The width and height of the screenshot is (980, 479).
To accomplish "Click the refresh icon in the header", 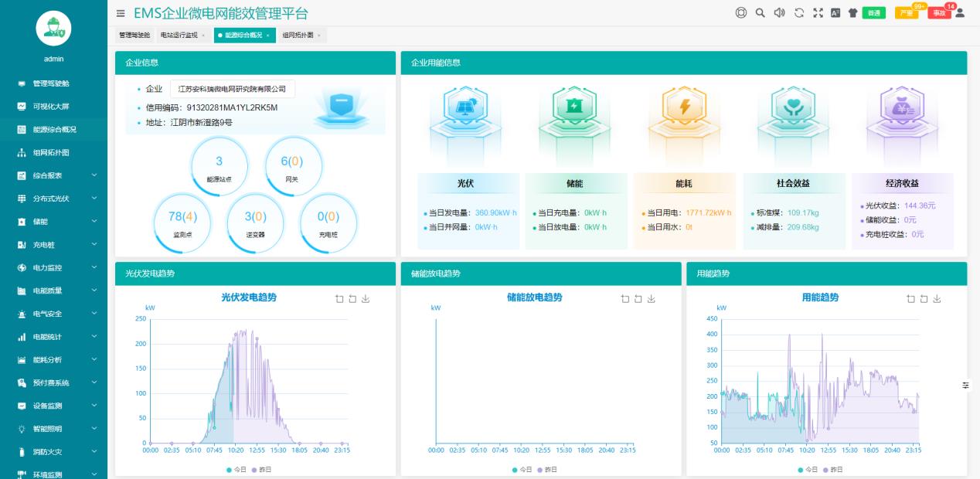I will click(x=799, y=12).
